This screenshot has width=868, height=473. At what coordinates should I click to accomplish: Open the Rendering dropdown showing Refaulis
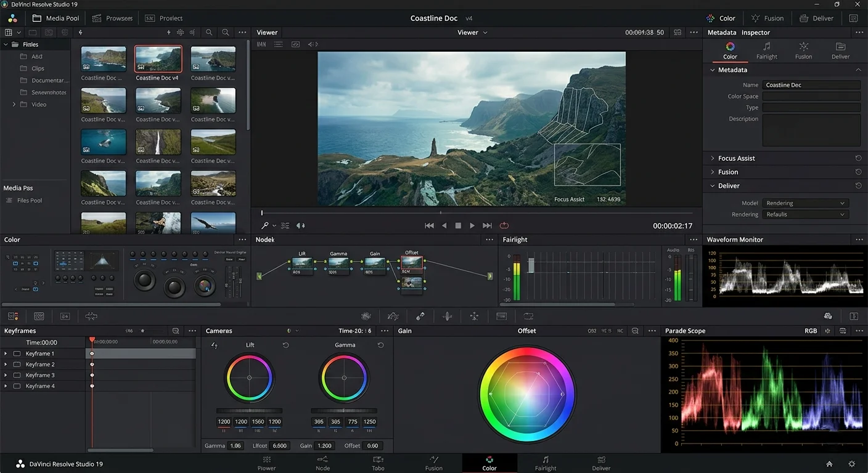click(x=805, y=214)
